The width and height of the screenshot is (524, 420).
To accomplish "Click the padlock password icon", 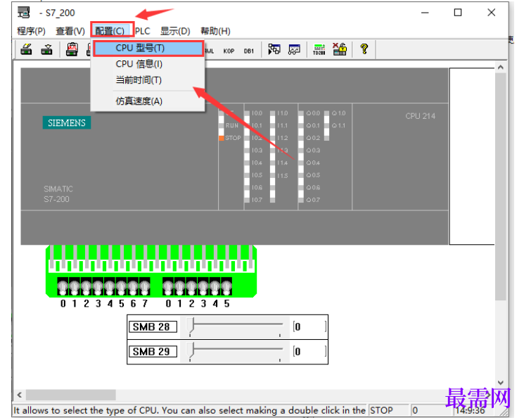I will [340, 49].
